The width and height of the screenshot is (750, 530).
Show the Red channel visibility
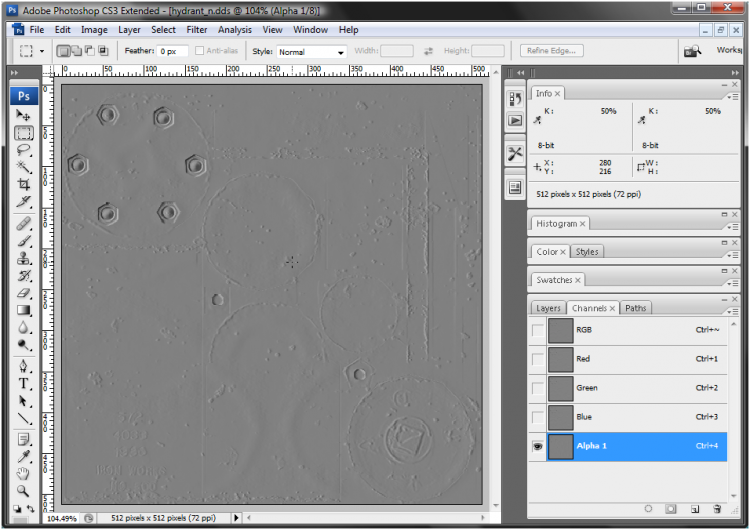click(x=538, y=359)
